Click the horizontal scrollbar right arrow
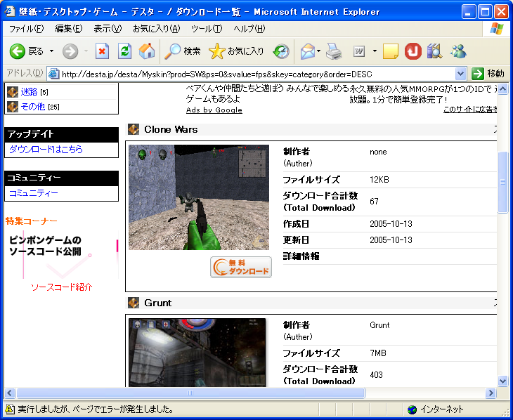513x420 pixels. pos(491,393)
